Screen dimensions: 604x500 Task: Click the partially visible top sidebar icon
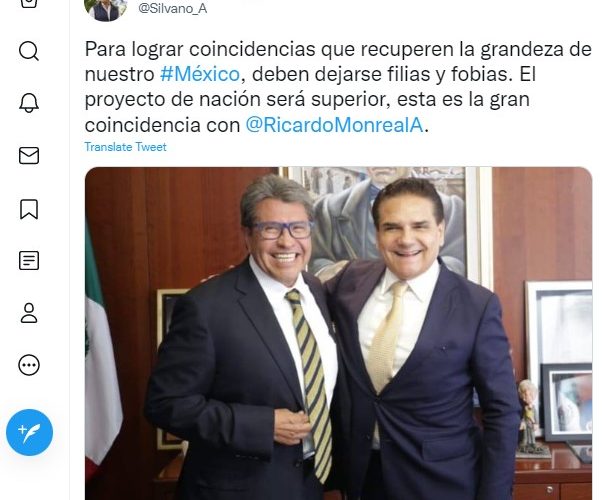[x=29, y=3]
